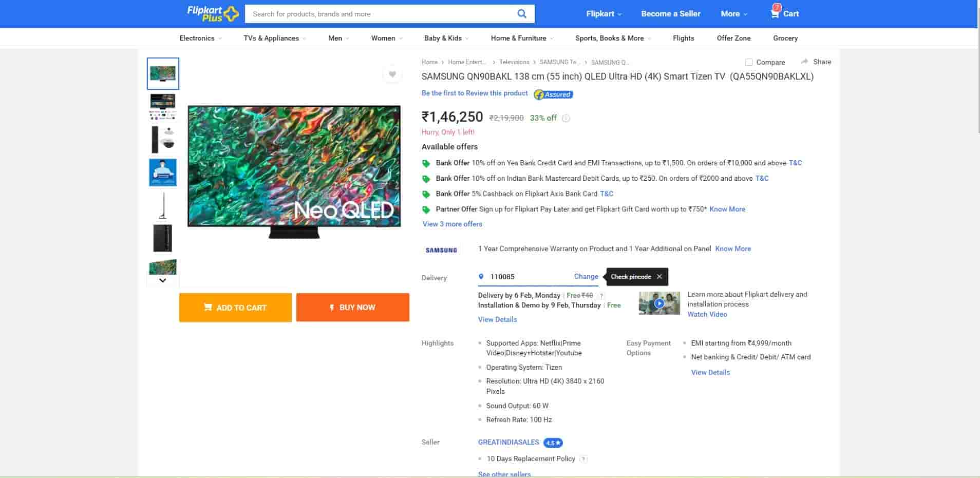Image resolution: width=980 pixels, height=478 pixels.
Task: Click the Share arrow icon
Action: 804,62
